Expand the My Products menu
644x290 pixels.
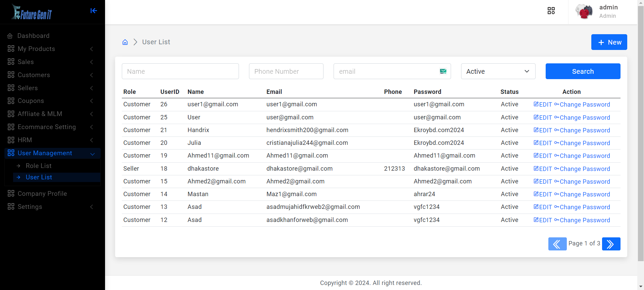pos(50,49)
